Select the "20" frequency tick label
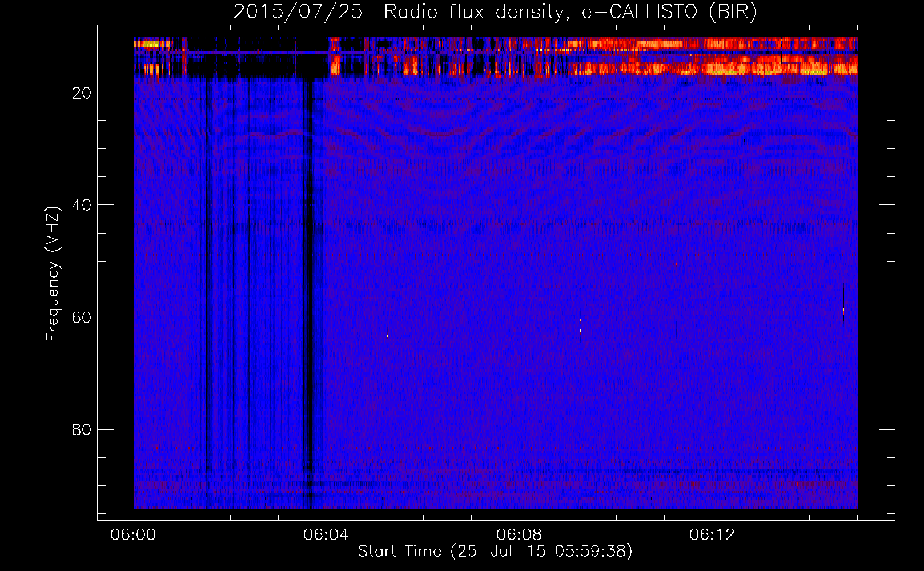The width and height of the screenshot is (924, 571). coord(82,93)
